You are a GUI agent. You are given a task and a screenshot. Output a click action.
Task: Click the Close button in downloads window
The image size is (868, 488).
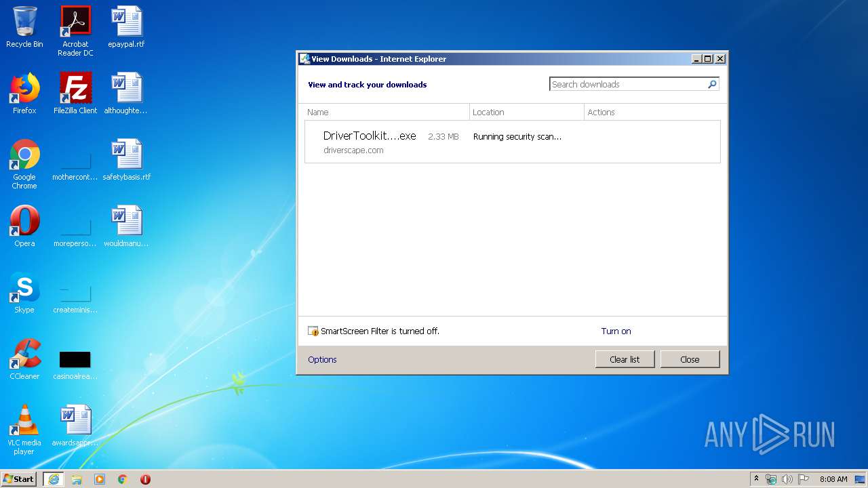pos(690,359)
